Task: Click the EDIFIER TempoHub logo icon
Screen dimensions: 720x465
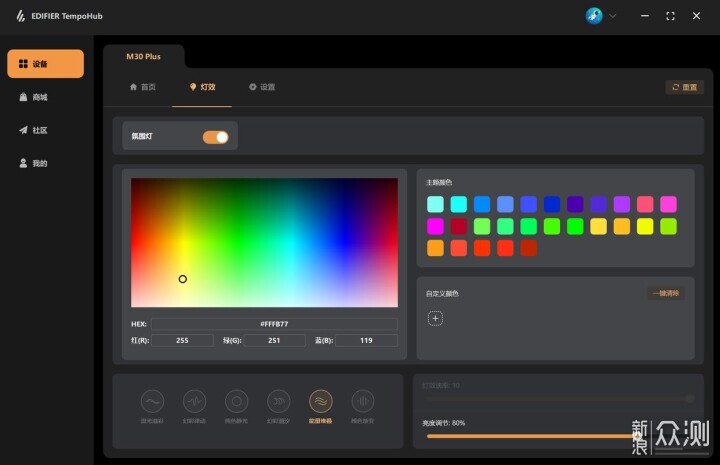Action: click(x=21, y=16)
